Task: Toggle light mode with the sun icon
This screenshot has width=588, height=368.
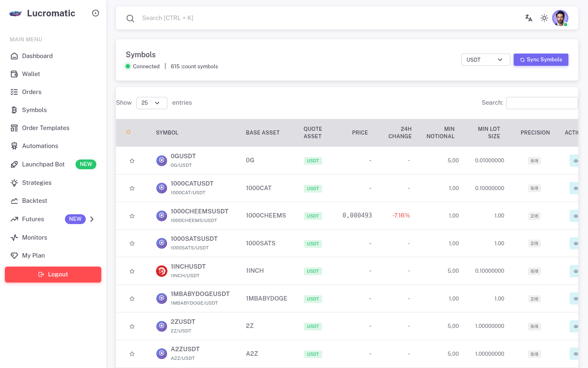Action: tap(544, 18)
